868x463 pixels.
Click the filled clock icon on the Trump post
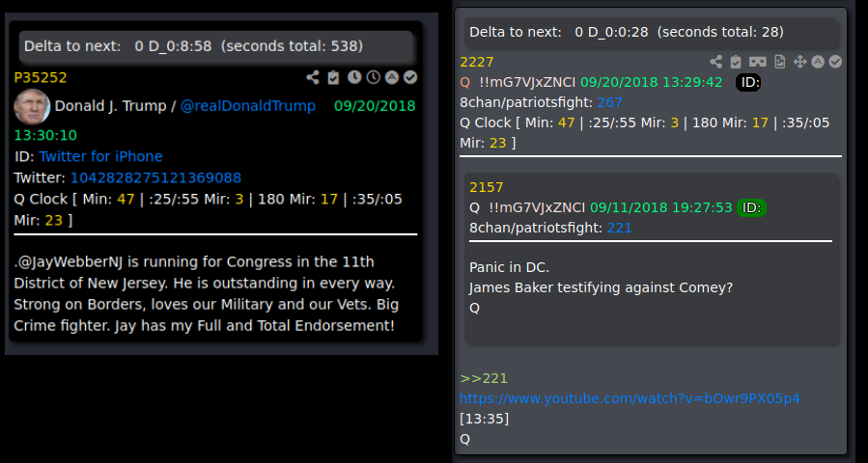(x=354, y=77)
